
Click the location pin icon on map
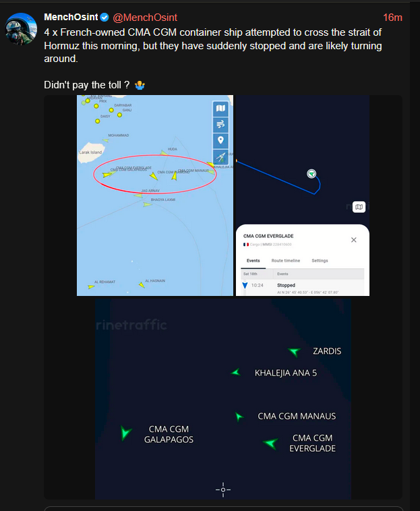[x=220, y=140]
